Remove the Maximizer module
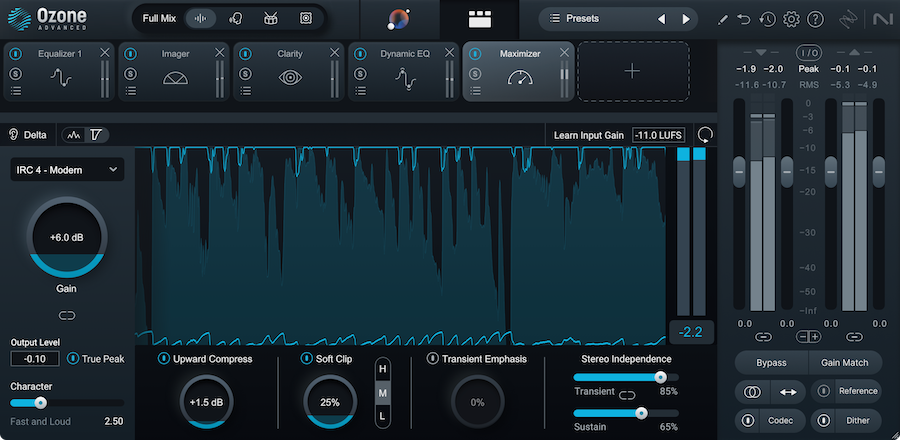900x440 pixels. pyautogui.click(x=564, y=53)
